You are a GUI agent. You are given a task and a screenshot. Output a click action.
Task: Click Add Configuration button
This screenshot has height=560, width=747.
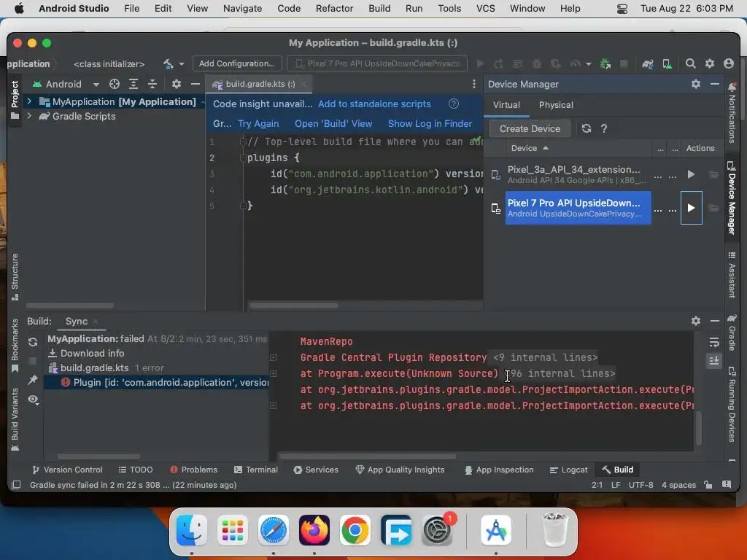pyautogui.click(x=237, y=64)
